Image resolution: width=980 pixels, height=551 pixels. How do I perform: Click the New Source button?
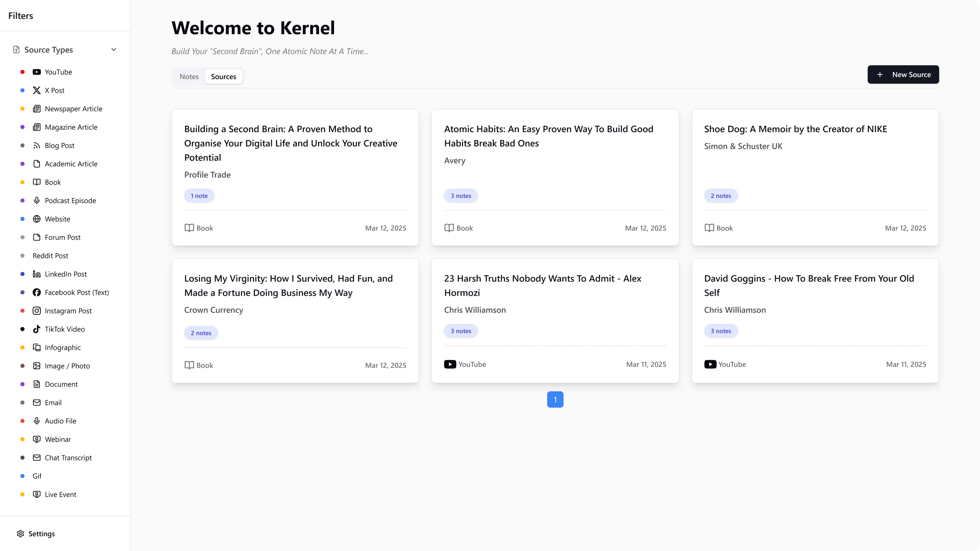903,74
